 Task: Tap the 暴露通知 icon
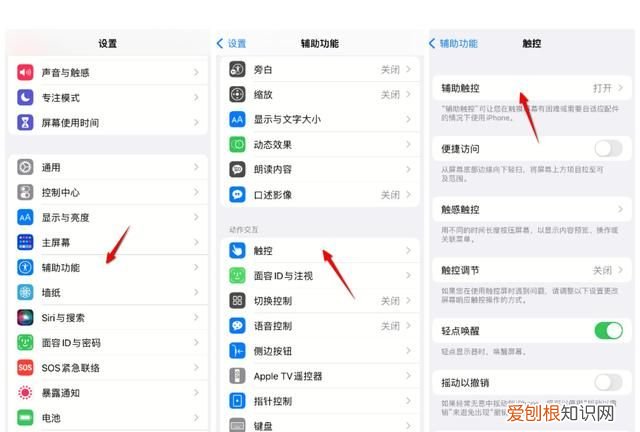(25, 393)
